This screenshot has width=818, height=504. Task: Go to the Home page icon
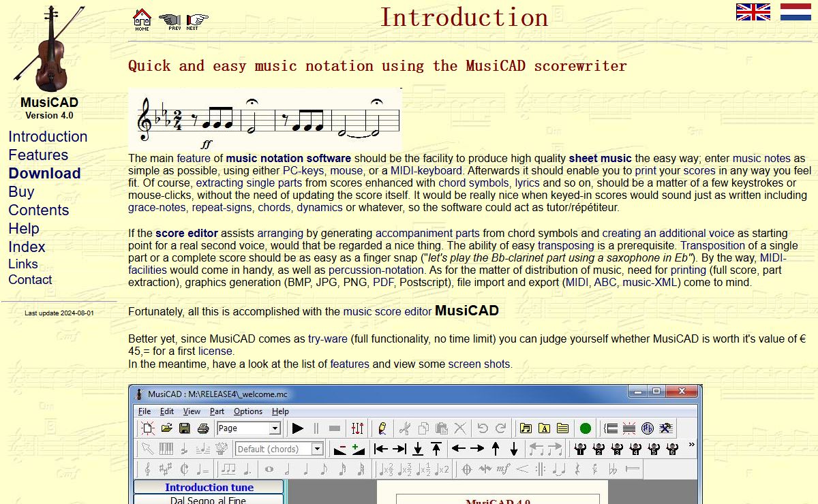pyautogui.click(x=142, y=20)
